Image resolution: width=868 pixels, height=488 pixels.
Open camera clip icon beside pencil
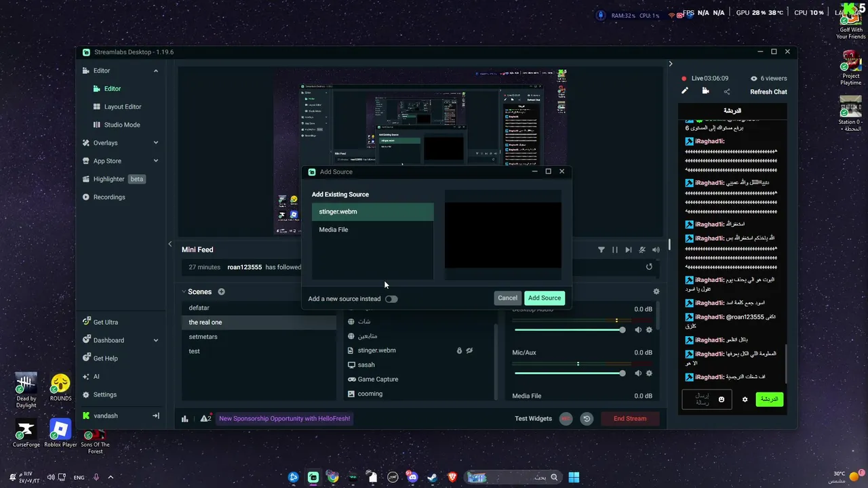click(705, 91)
